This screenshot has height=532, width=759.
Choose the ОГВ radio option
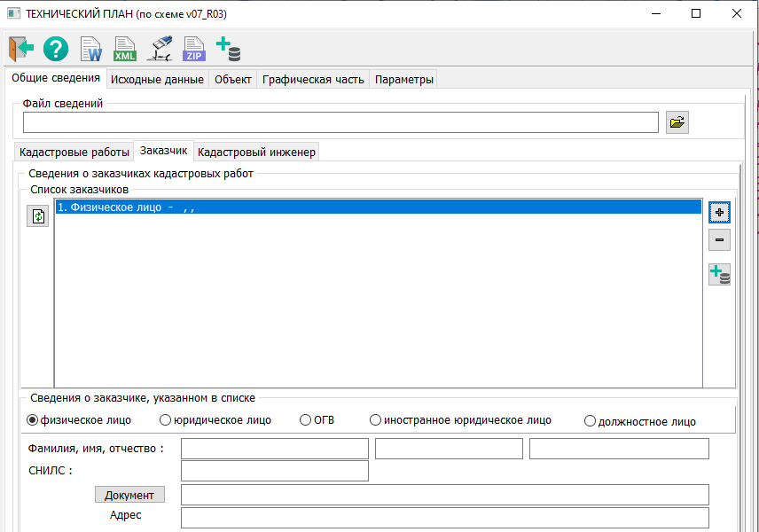(306, 420)
